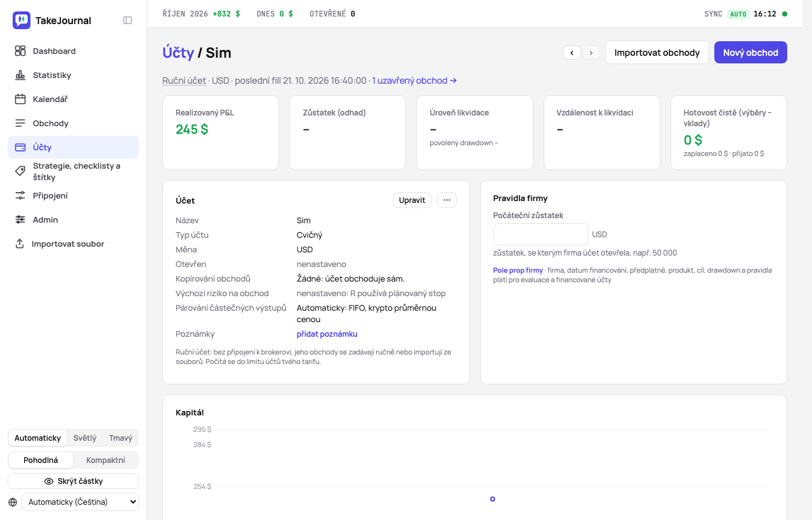Open the Obchody menu item
The height and width of the screenshot is (520, 812).
73,123
